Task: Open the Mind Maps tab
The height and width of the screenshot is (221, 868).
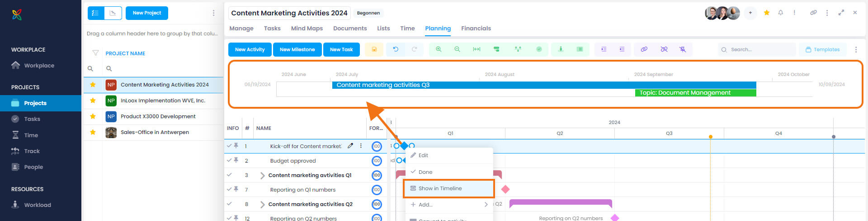Action: click(x=307, y=28)
